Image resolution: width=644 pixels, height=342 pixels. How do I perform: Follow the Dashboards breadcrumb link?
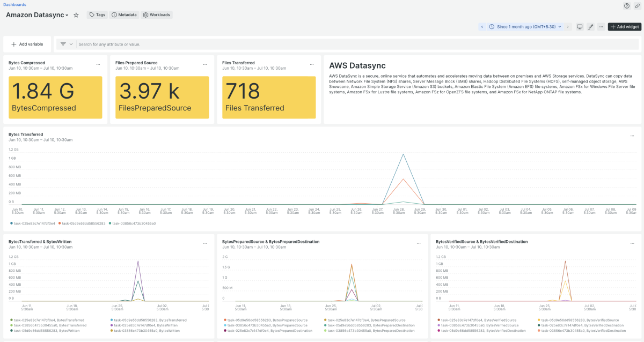pos(14,4)
